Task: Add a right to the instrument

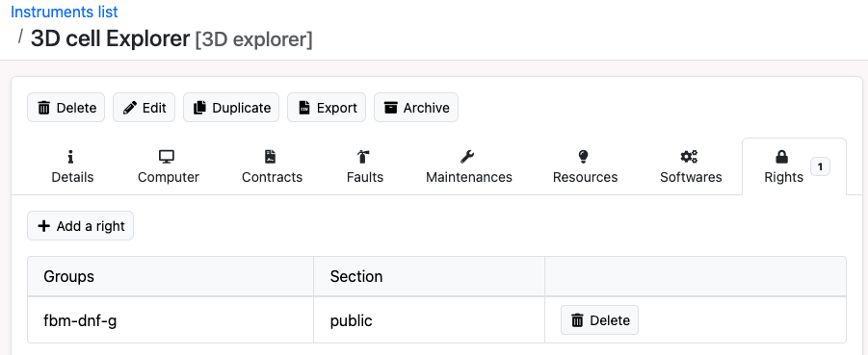Action: point(80,226)
